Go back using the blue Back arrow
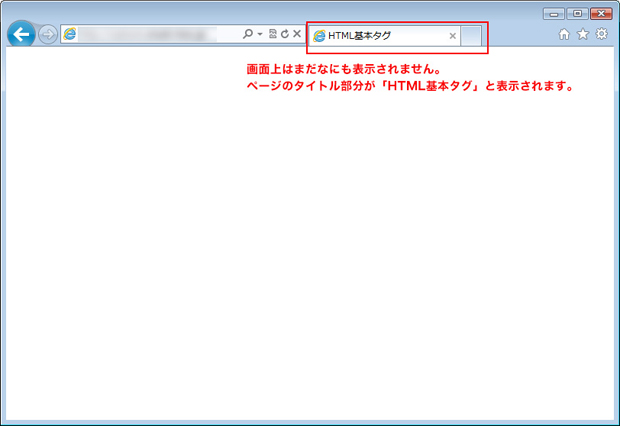This screenshot has height=426, width=620. point(20,35)
